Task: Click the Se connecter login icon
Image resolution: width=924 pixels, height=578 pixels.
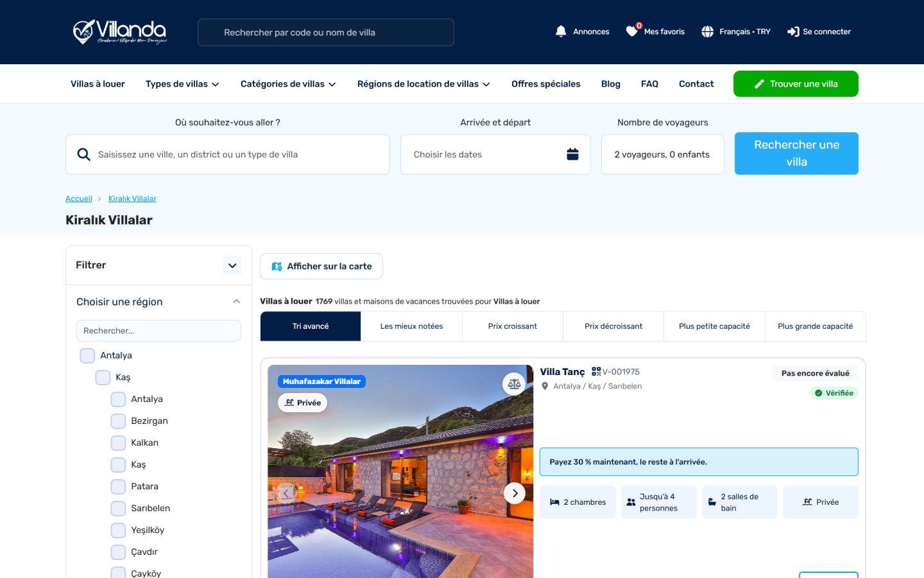Action: point(793,31)
